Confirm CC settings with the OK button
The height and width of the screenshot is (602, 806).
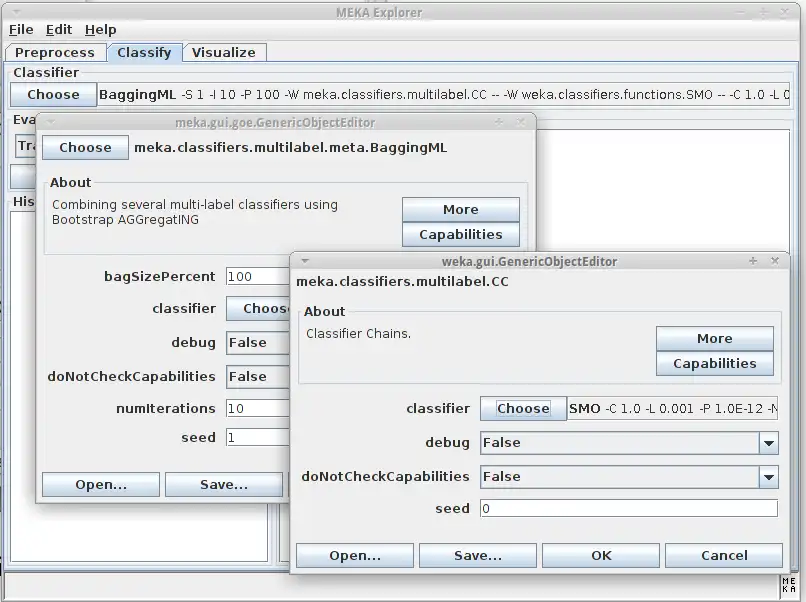[600, 555]
